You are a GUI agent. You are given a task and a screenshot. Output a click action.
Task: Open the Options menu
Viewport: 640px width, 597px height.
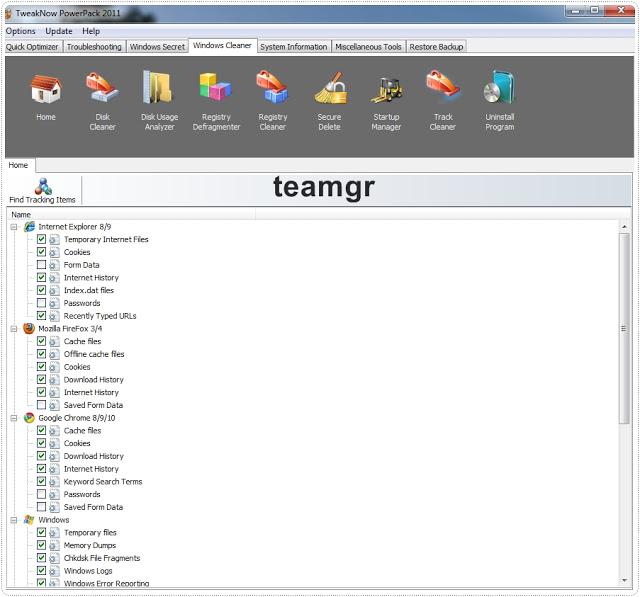(x=20, y=31)
